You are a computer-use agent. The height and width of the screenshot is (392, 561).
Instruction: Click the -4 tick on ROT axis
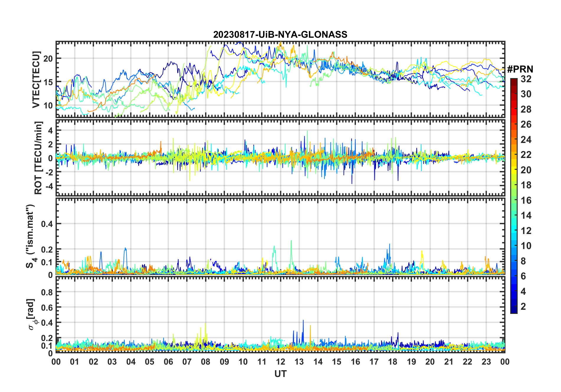[49, 186]
